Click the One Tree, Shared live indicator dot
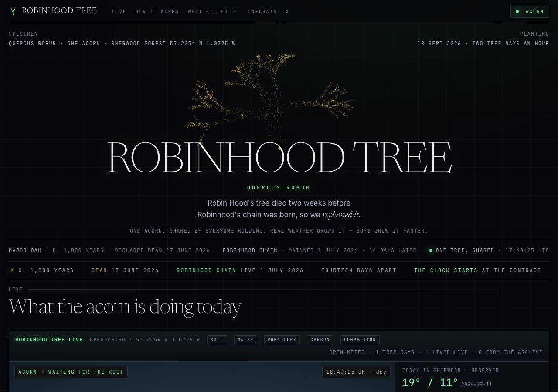558x392 pixels. point(431,250)
